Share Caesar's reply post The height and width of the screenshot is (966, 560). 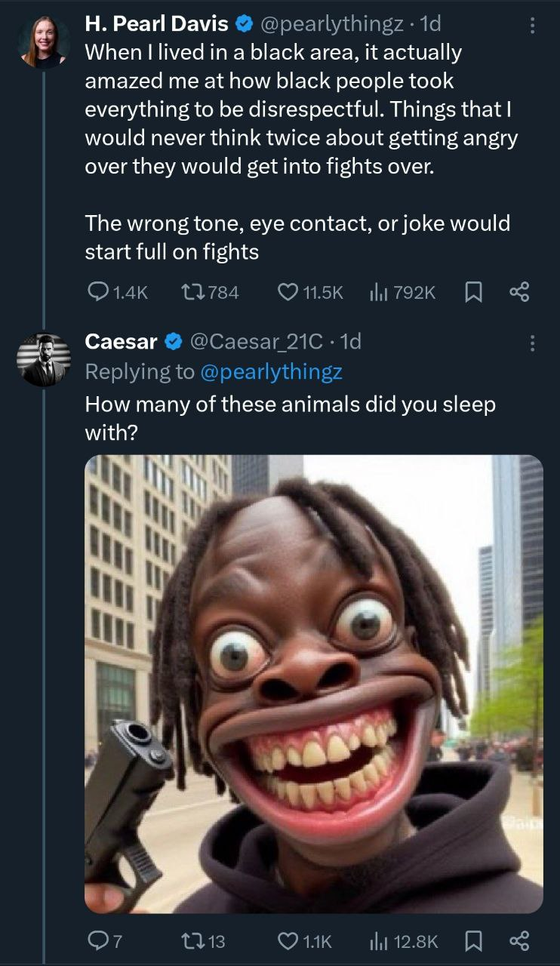[519, 940]
